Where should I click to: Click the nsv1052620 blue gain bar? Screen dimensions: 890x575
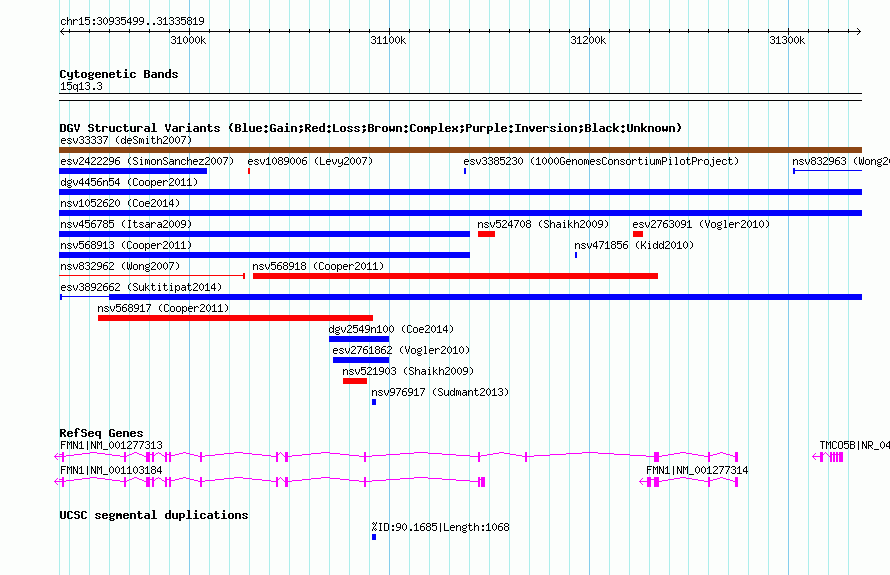(460, 213)
